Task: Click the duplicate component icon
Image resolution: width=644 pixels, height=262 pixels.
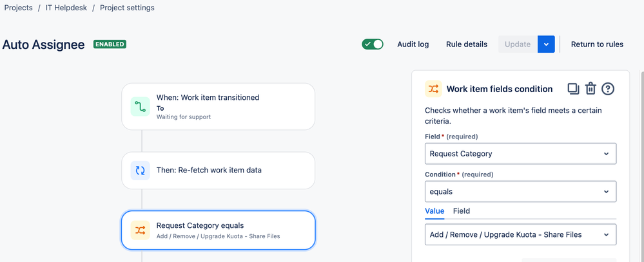Action: (x=573, y=89)
